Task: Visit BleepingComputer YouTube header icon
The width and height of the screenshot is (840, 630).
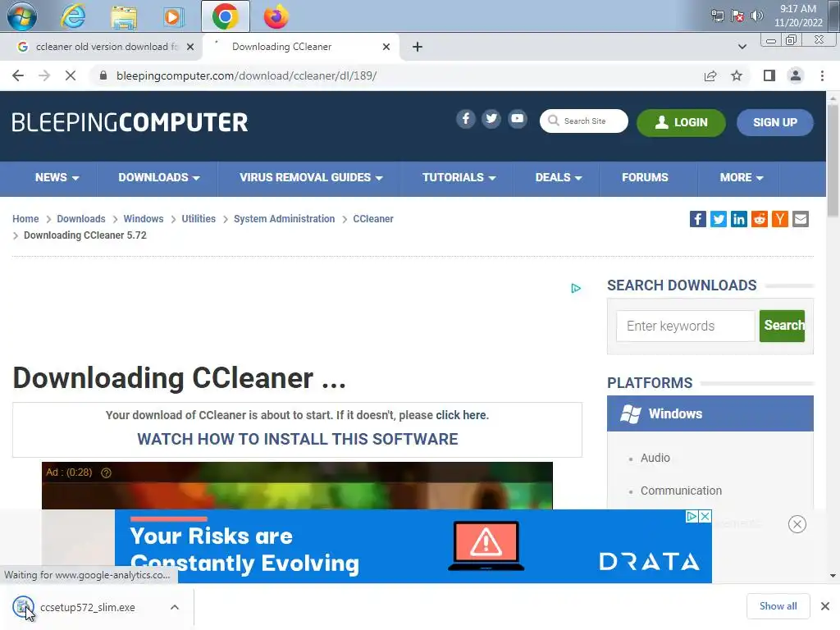Action: [518, 118]
